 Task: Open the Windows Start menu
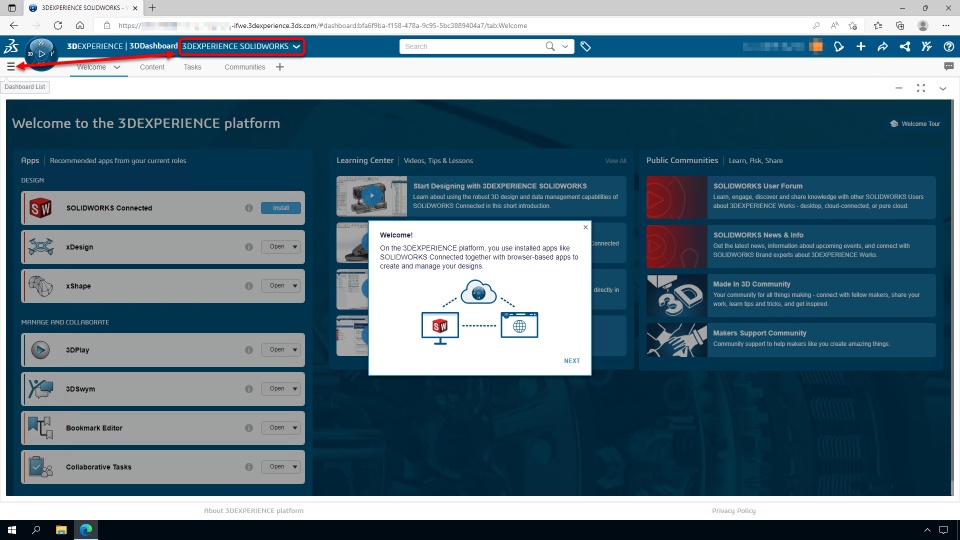tap(12, 530)
